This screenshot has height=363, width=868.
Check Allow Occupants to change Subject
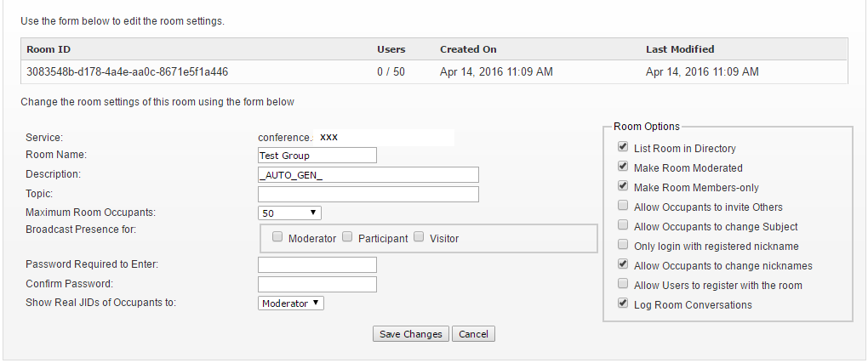point(623,225)
